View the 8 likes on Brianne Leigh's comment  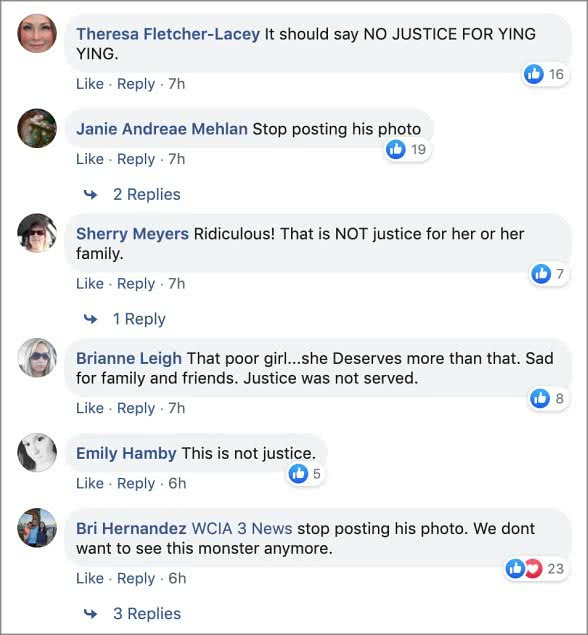[x=548, y=398]
